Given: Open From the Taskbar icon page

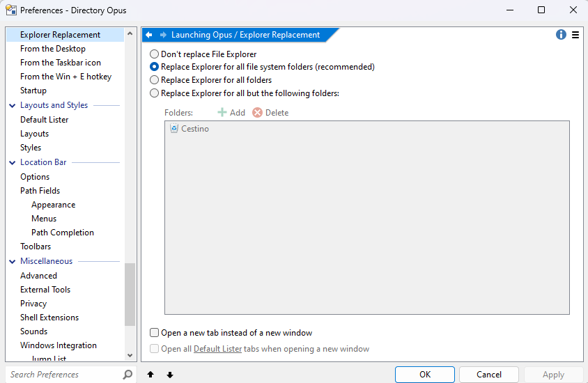Looking at the screenshot, I should click(x=61, y=63).
